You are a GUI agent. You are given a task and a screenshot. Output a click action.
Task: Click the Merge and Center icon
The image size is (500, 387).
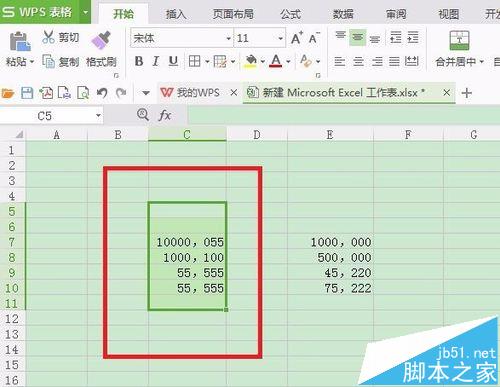point(459,40)
